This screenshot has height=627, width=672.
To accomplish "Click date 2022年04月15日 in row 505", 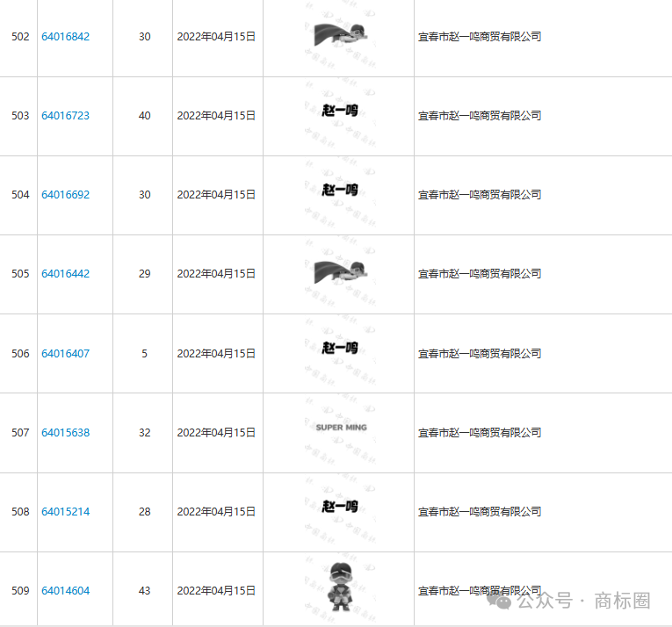I will (x=216, y=273).
